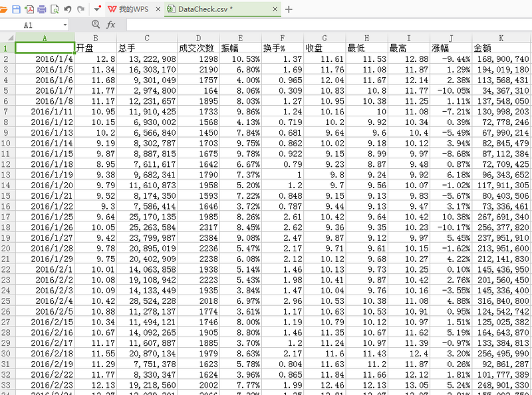The image size is (532, 395).
Task: Click the 收盘 header cell
Action: click(x=325, y=48)
